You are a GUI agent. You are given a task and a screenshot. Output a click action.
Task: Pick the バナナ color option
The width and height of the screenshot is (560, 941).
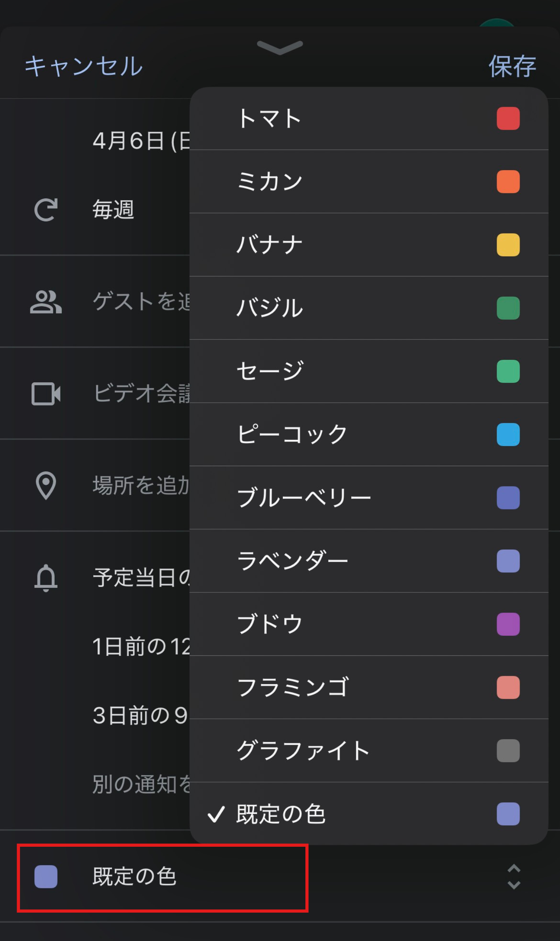269,245
